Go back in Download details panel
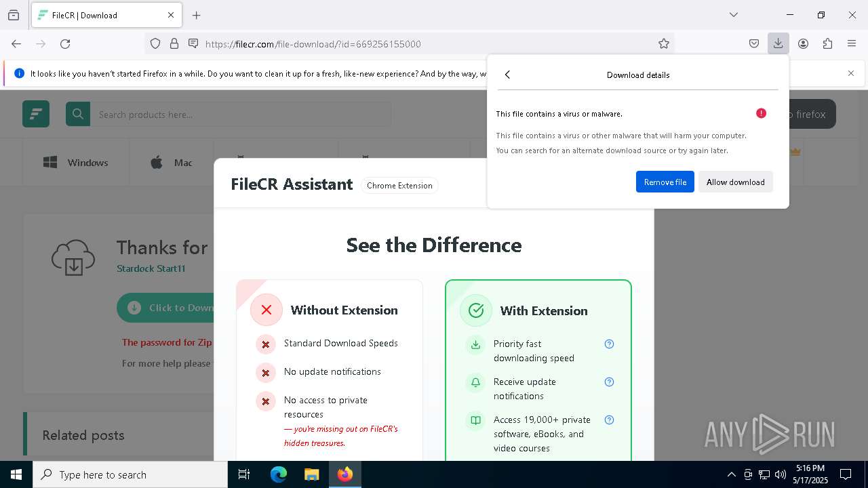This screenshot has height=488, width=868. (x=507, y=75)
